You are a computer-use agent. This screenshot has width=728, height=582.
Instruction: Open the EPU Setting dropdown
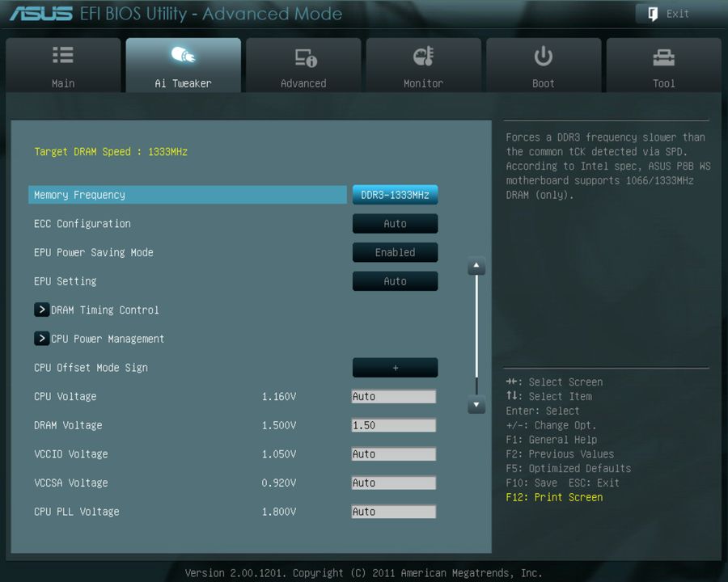395,281
